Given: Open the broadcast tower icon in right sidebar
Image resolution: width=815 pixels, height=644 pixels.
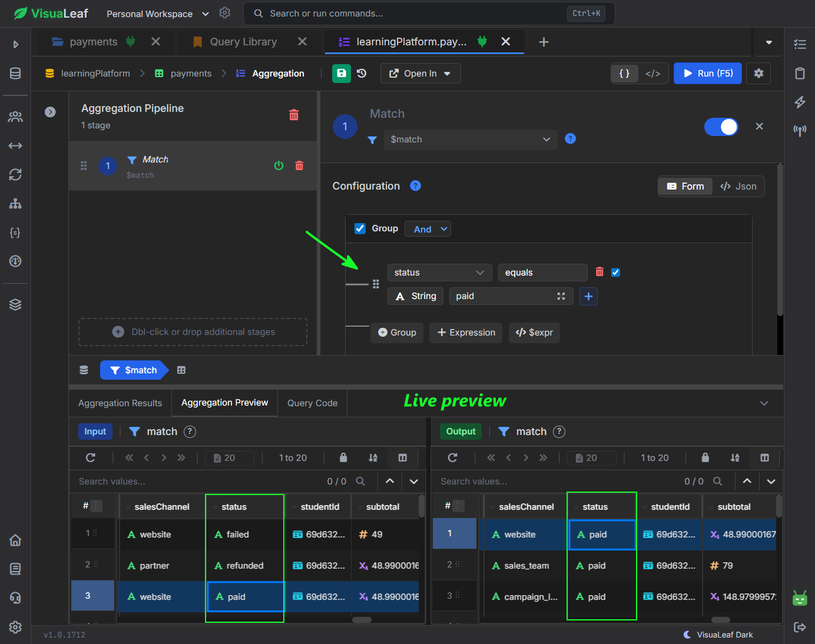Looking at the screenshot, I should 800,130.
